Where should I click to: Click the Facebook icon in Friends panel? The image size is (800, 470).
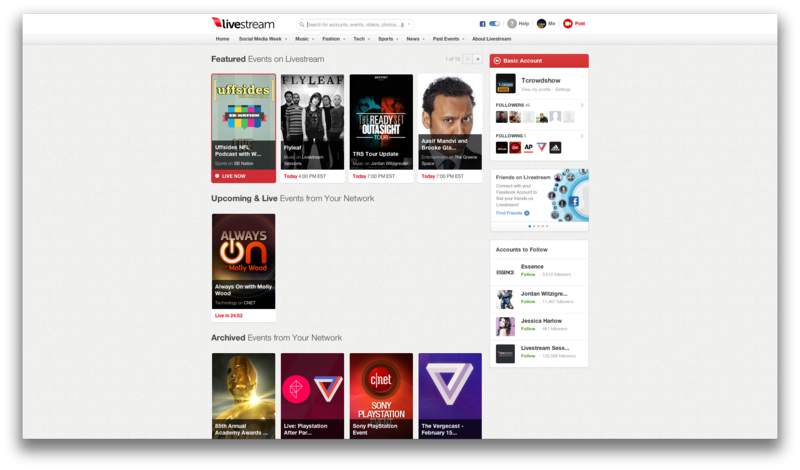pyautogui.click(x=574, y=201)
